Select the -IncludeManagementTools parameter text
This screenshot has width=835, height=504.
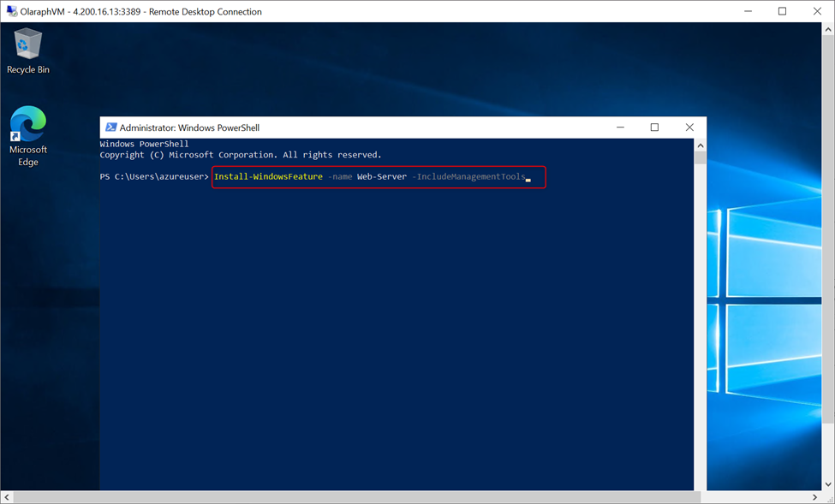click(469, 176)
